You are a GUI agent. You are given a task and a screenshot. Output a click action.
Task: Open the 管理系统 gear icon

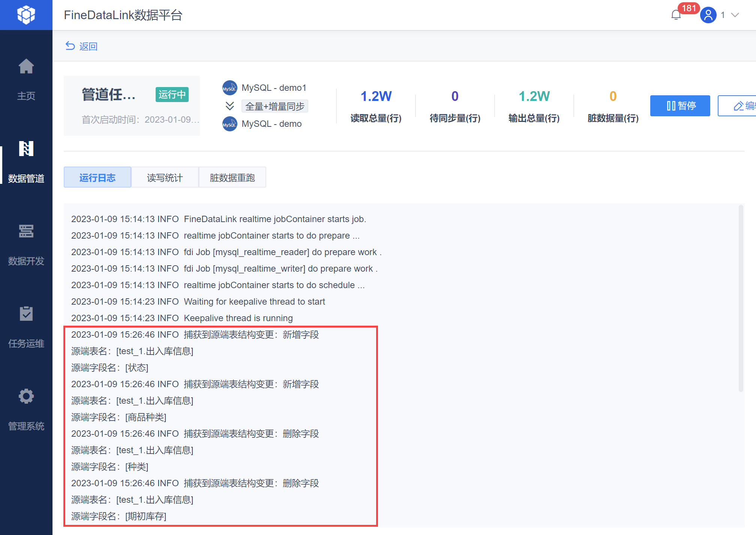[26, 396]
